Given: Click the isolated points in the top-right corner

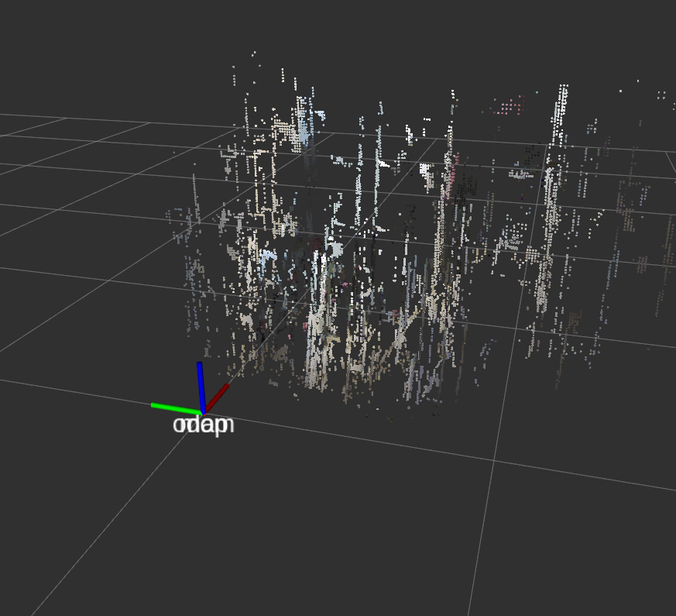Looking at the screenshot, I should [661, 95].
